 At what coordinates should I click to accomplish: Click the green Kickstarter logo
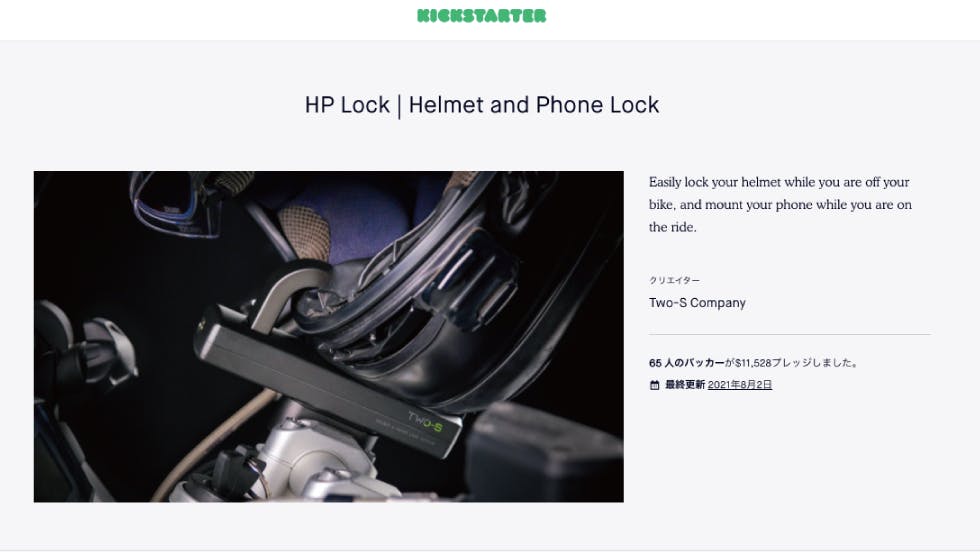coord(481,16)
